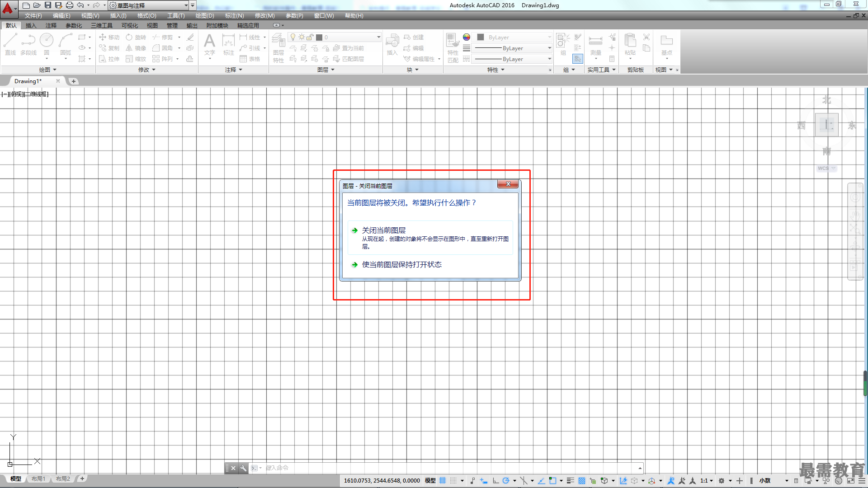Viewport: 868px width, 488px height.
Task: Toggle ortho mode in status bar
Action: [x=496, y=480]
